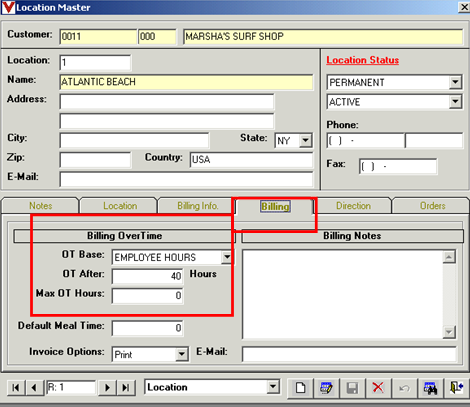
Task: Click the undo arrow icon
Action: 404,388
